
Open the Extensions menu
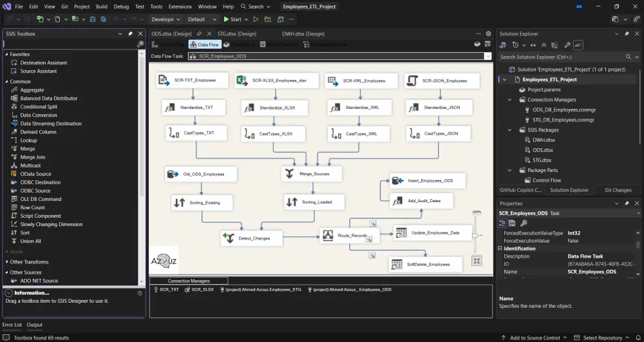pyautogui.click(x=180, y=6)
